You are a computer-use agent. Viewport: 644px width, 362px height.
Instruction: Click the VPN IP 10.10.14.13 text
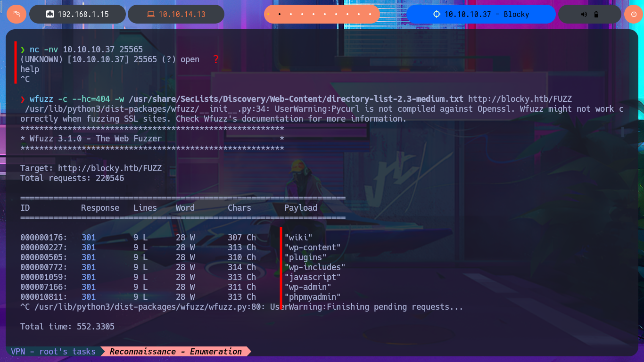point(182,14)
